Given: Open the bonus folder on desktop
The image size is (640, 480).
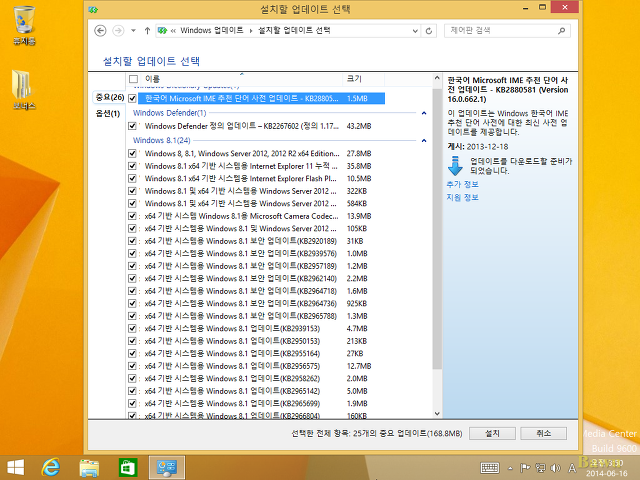Looking at the screenshot, I should coord(24,90).
